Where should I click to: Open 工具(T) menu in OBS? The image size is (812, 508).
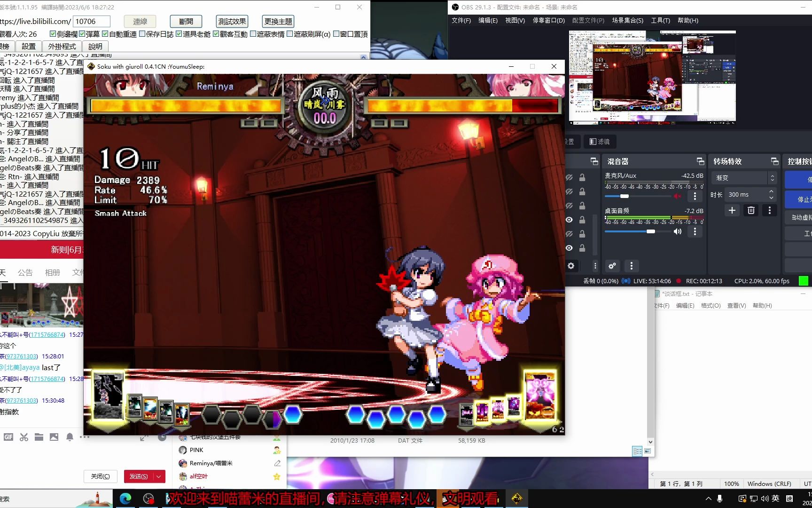pyautogui.click(x=660, y=20)
